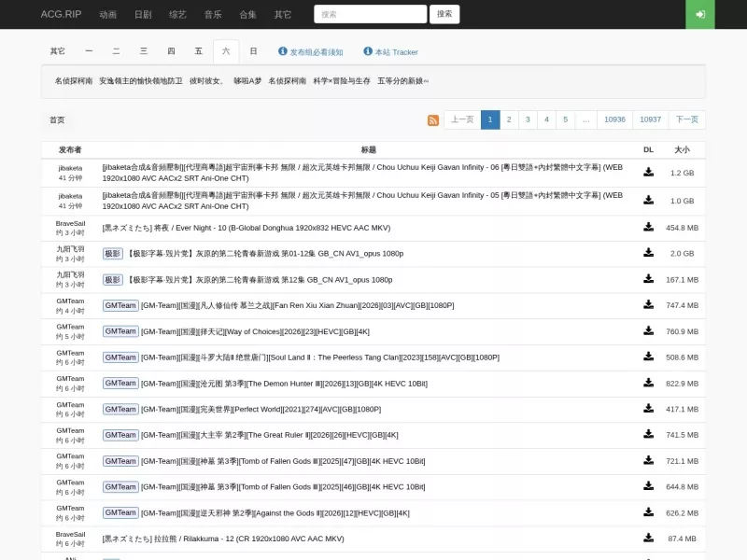Select the 三 weekday tab
The height and width of the screenshot is (560, 747).
coord(144,51)
